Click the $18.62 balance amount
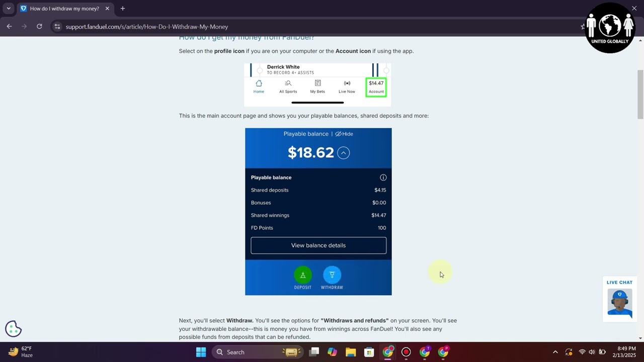Viewport: 644px width, 362px height. point(311,153)
